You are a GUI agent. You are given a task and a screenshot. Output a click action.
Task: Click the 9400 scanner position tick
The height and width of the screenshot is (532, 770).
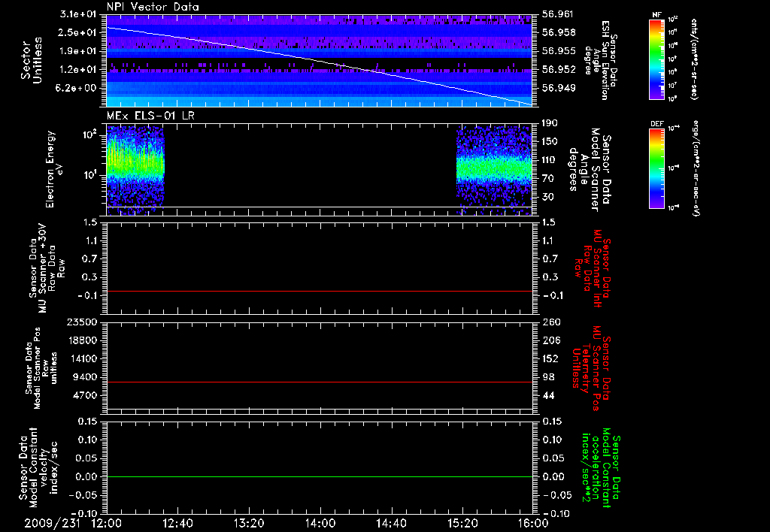pos(85,377)
